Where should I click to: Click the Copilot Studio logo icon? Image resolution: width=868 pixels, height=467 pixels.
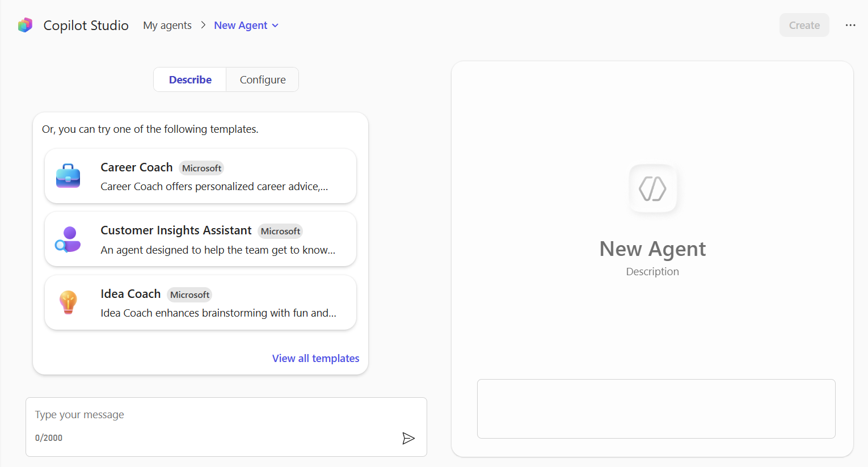pos(25,24)
